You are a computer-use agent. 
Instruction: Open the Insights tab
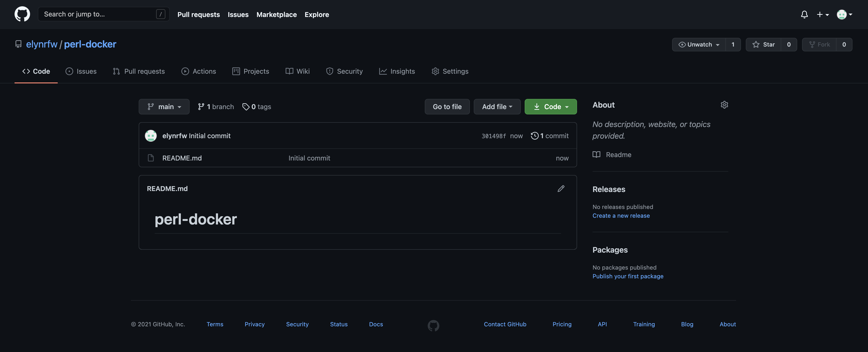(397, 71)
